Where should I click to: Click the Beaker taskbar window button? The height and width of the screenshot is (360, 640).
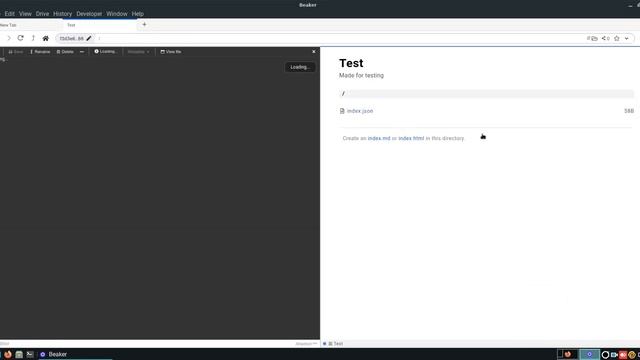[x=75, y=354]
